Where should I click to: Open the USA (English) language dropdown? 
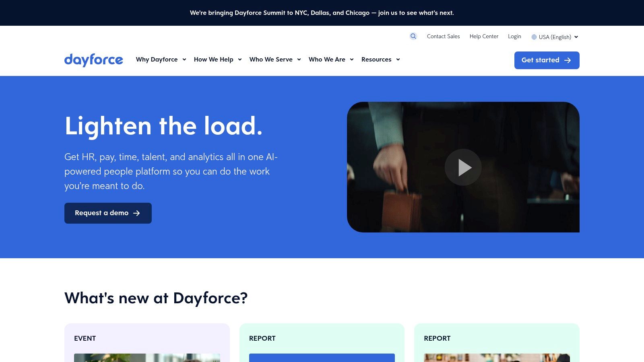pyautogui.click(x=555, y=37)
